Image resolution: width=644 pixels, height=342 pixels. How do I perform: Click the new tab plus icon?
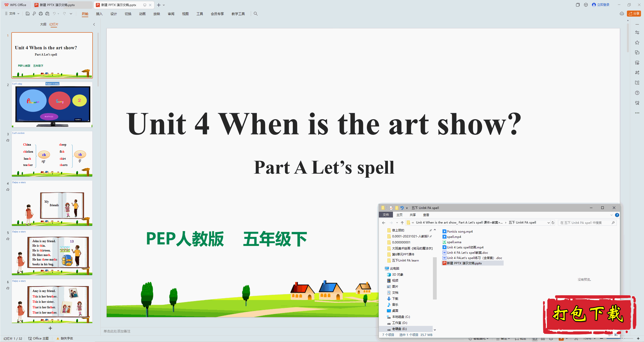tap(159, 5)
